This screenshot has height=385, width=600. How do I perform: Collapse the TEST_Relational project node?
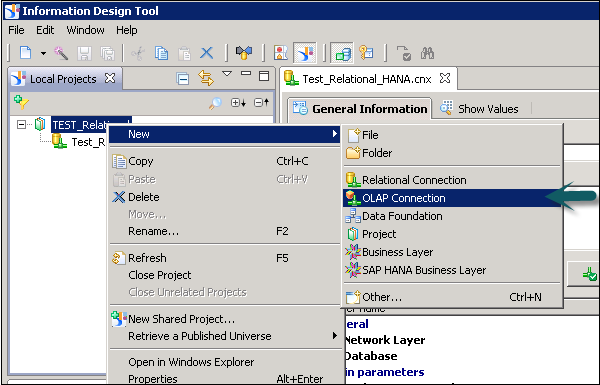click(x=21, y=124)
